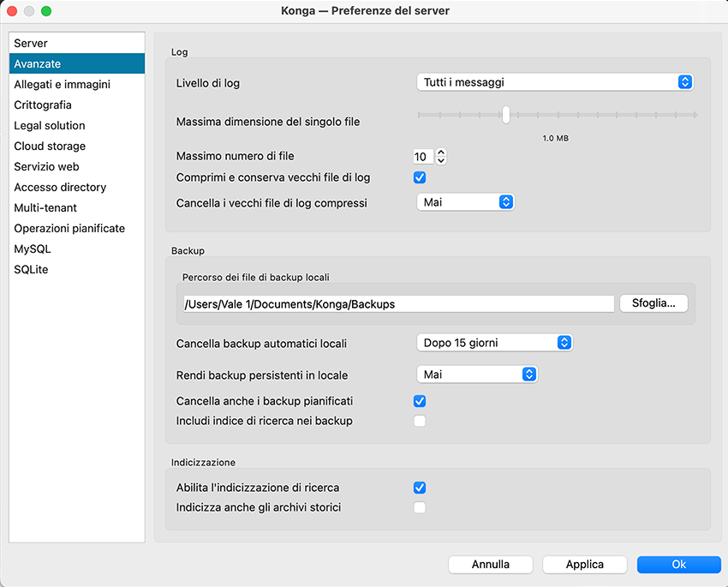Uncheck Comprimi e conserva vecchi file di log
This screenshot has height=587, width=728.
pyautogui.click(x=420, y=177)
